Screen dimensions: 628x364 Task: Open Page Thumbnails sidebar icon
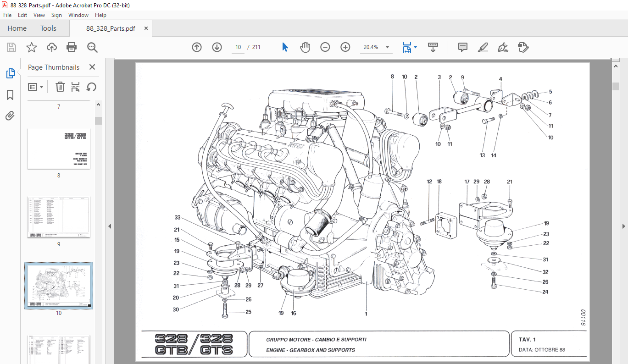coord(10,73)
